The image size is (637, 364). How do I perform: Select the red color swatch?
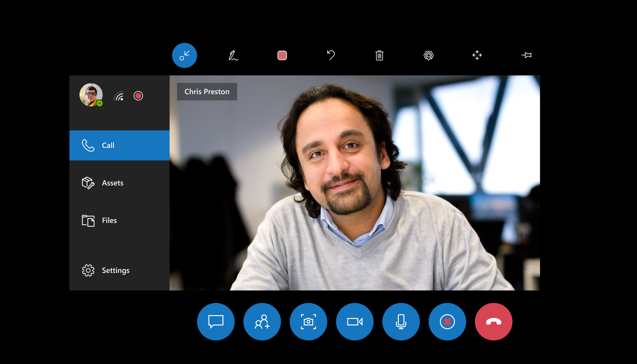[282, 55]
